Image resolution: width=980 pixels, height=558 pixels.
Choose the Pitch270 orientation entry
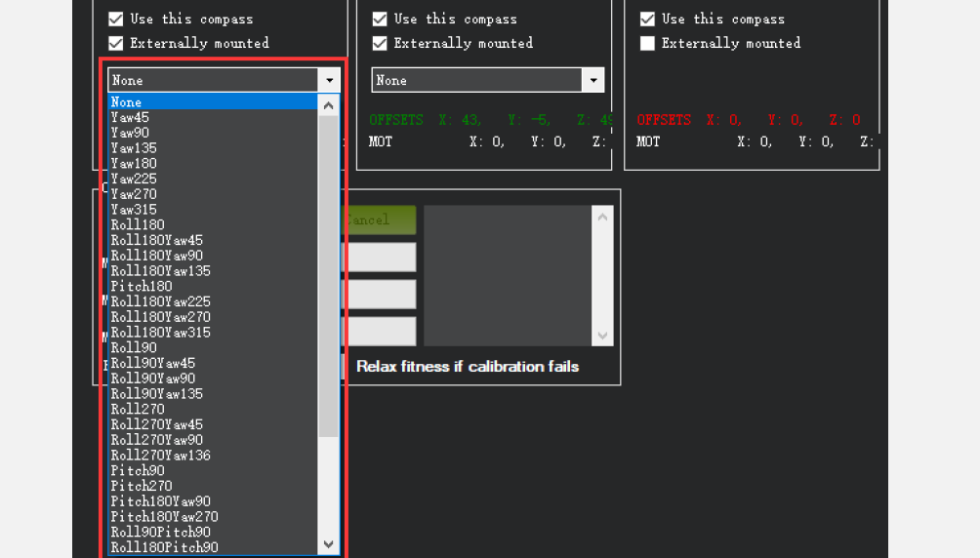[142, 486]
